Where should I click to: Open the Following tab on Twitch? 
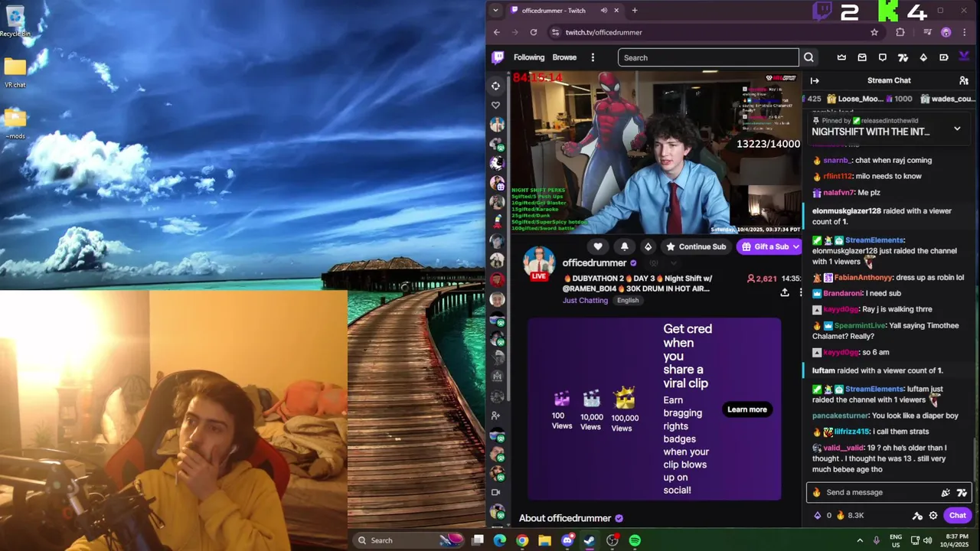coord(529,57)
